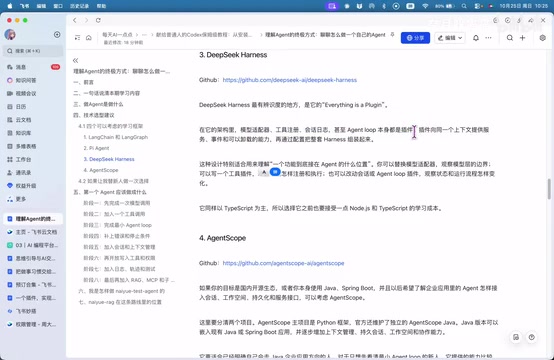The height and width of the screenshot is (360, 554).
Task: Collapse the outline with the double chevron
Action: point(75,60)
